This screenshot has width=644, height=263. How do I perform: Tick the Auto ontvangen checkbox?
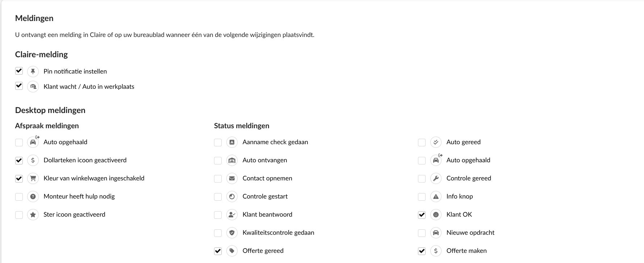click(218, 160)
